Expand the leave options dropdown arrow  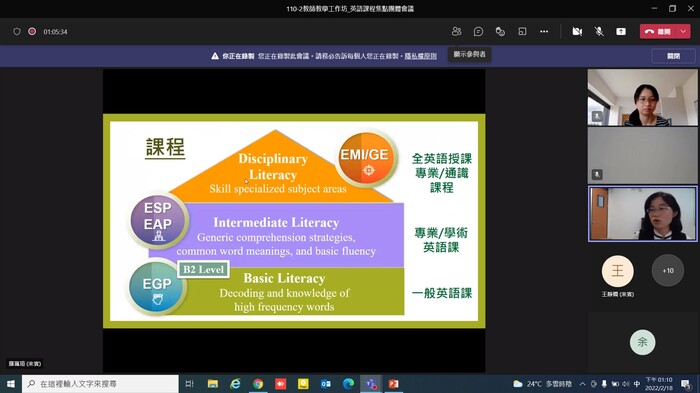click(683, 32)
